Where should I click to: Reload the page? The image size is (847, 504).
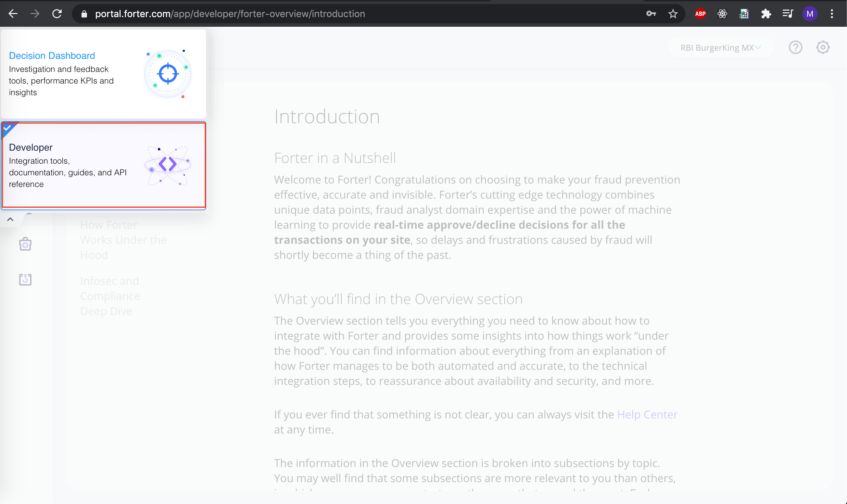pyautogui.click(x=57, y=14)
